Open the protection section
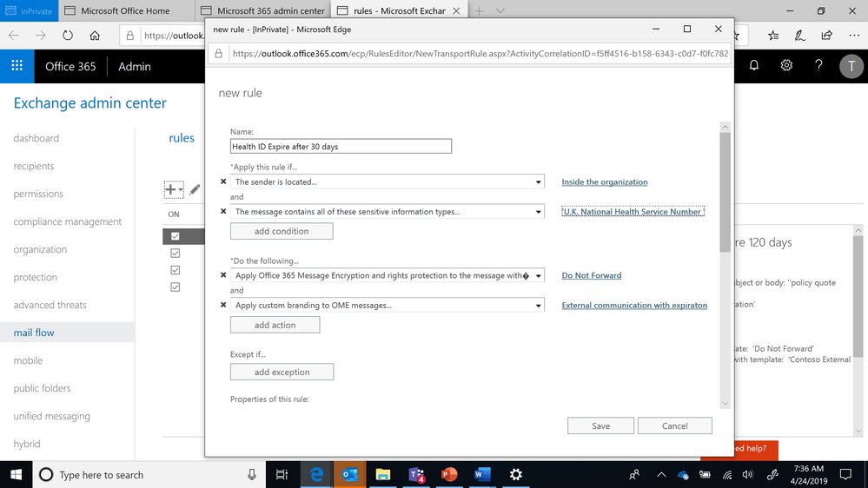The image size is (868, 488). coord(36,277)
